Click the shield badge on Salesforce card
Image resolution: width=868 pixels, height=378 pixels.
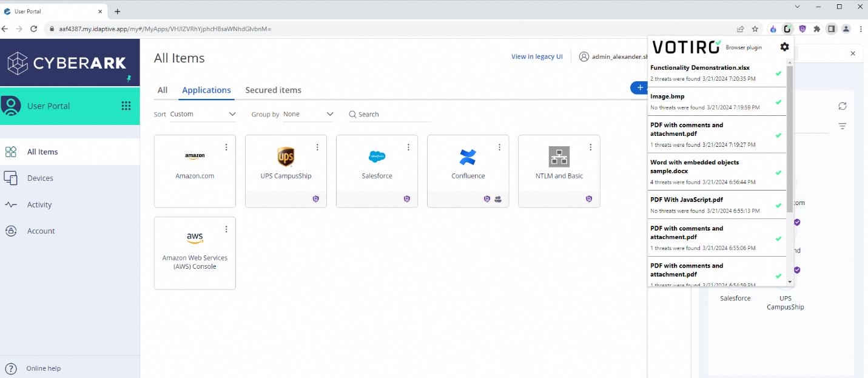[x=406, y=199]
